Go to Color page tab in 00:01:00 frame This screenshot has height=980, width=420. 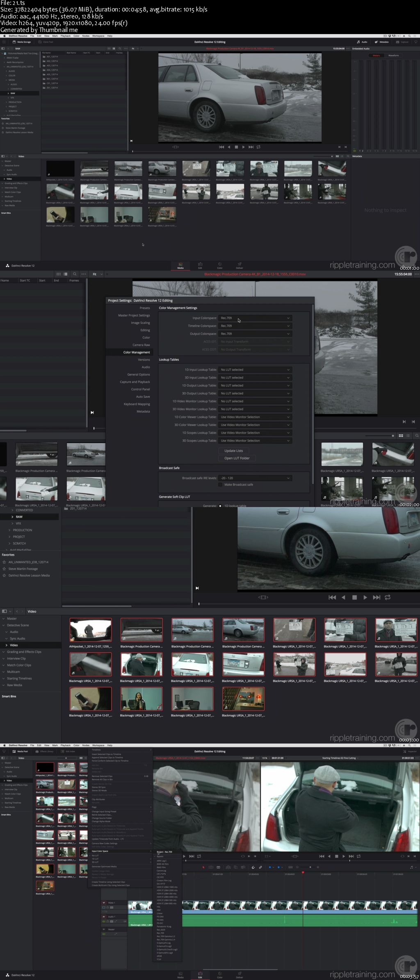point(220,266)
